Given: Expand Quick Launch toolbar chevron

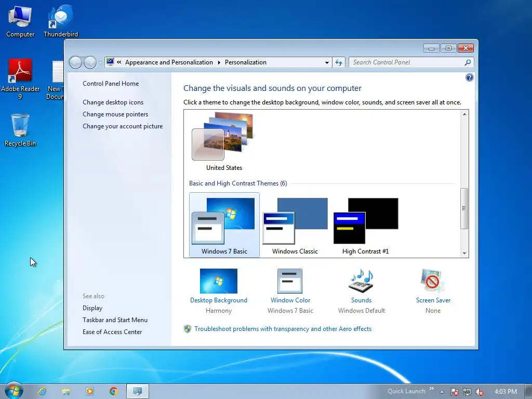Looking at the screenshot, I should (432, 389).
